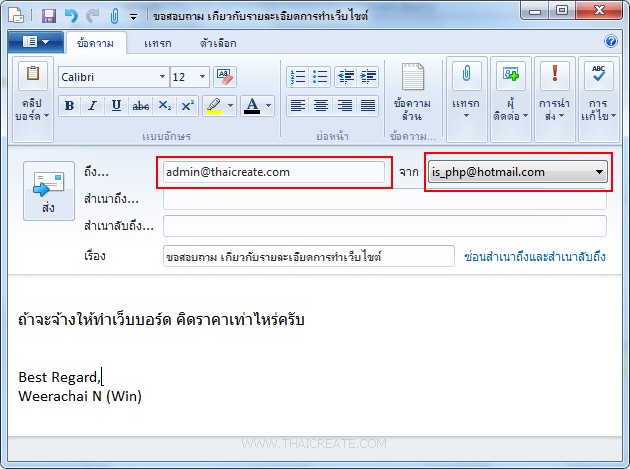630x469 pixels.
Task: Switch to the ตัวเลือก tab
Action: [218, 43]
